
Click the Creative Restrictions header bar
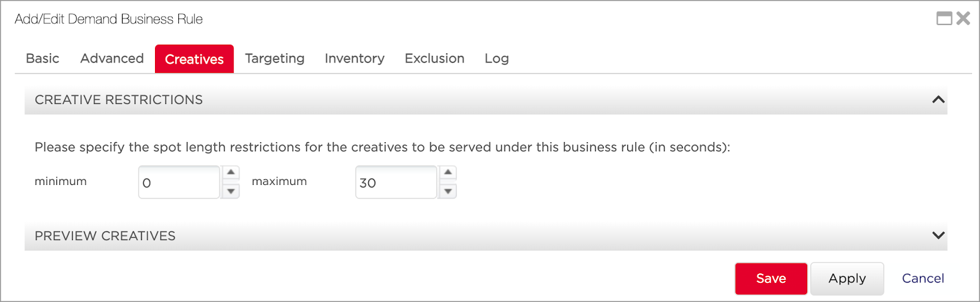pos(486,100)
